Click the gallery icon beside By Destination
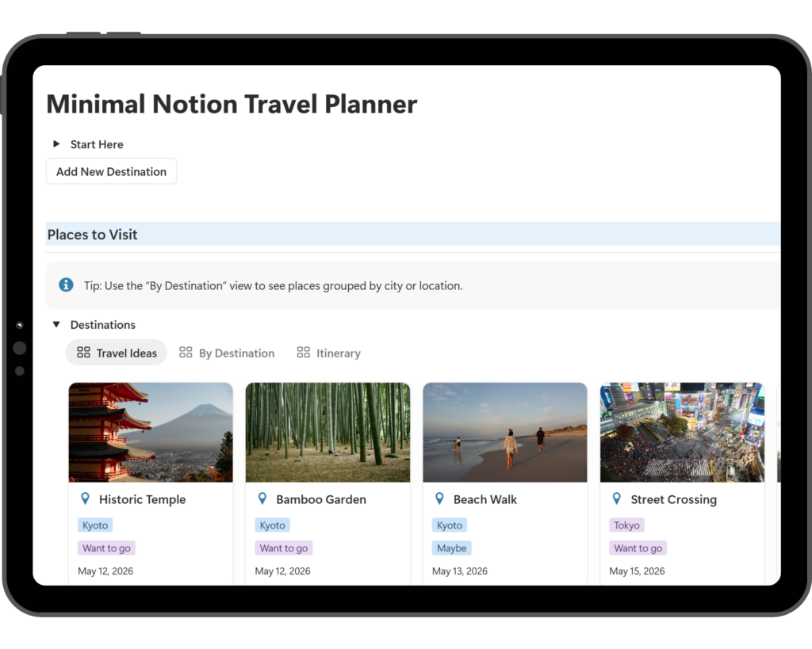 (x=186, y=352)
